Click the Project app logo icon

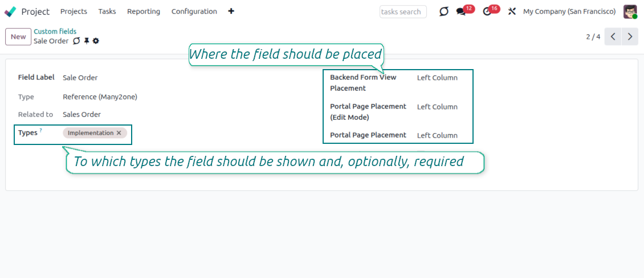tap(10, 11)
